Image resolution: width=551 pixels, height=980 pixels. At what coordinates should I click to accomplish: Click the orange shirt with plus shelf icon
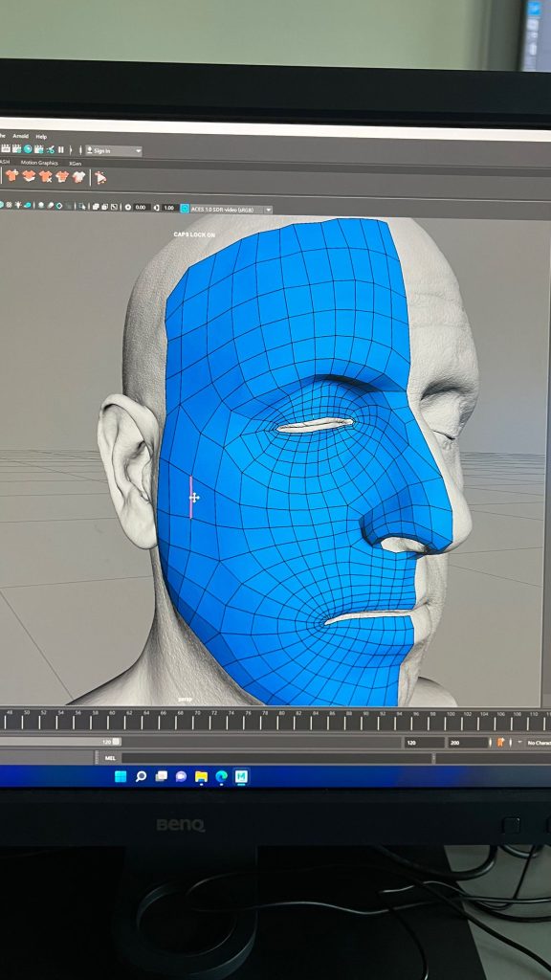point(11,175)
